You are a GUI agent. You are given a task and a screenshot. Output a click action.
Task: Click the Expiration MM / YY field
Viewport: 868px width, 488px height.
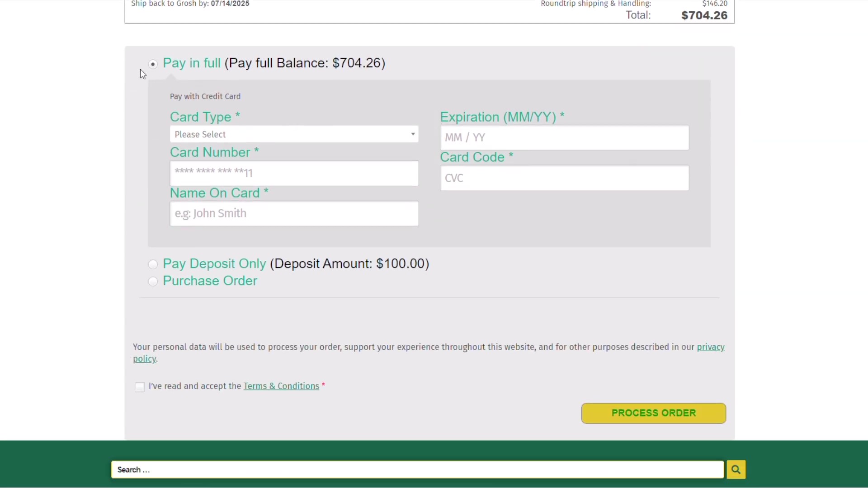coord(565,137)
